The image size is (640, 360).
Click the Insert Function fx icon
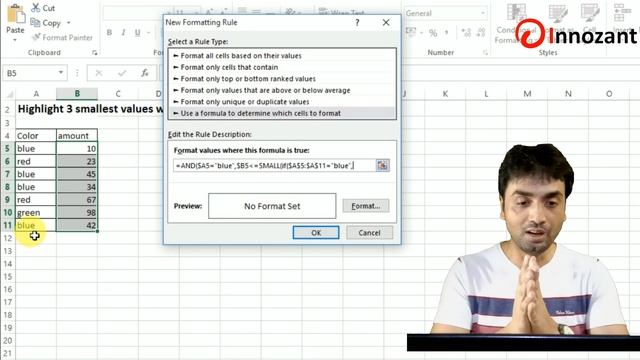pos(144,73)
